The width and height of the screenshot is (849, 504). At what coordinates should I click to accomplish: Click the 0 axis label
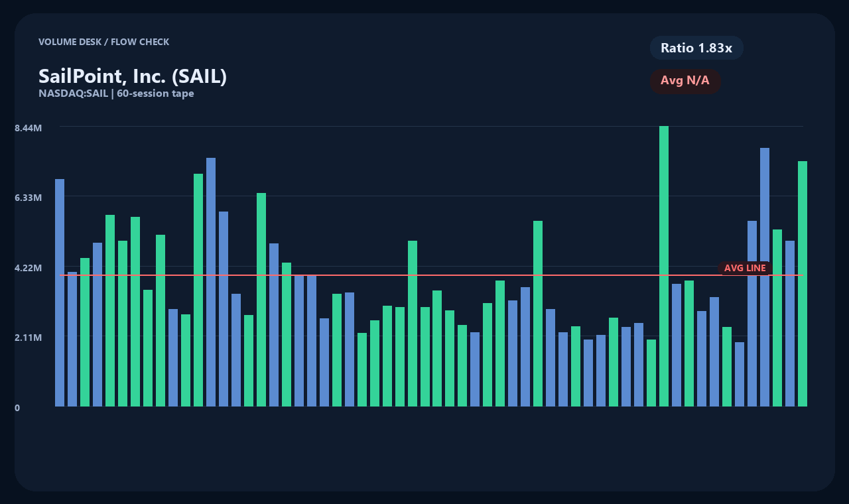[17, 408]
